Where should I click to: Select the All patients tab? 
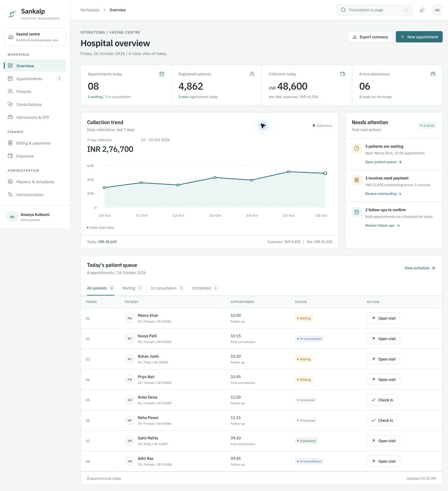click(101, 288)
